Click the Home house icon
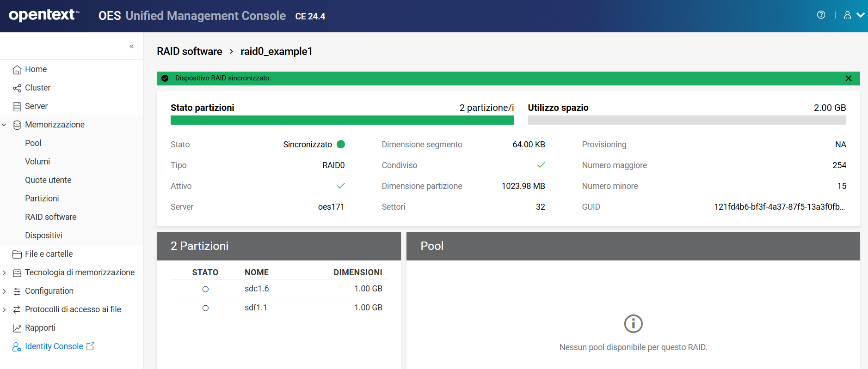The width and height of the screenshot is (868, 369). 17,70
